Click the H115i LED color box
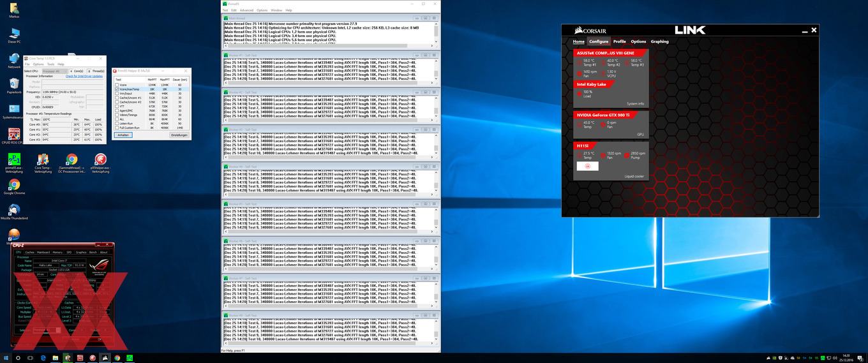The width and height of the screenshot is (868, 363). [588, 166]
